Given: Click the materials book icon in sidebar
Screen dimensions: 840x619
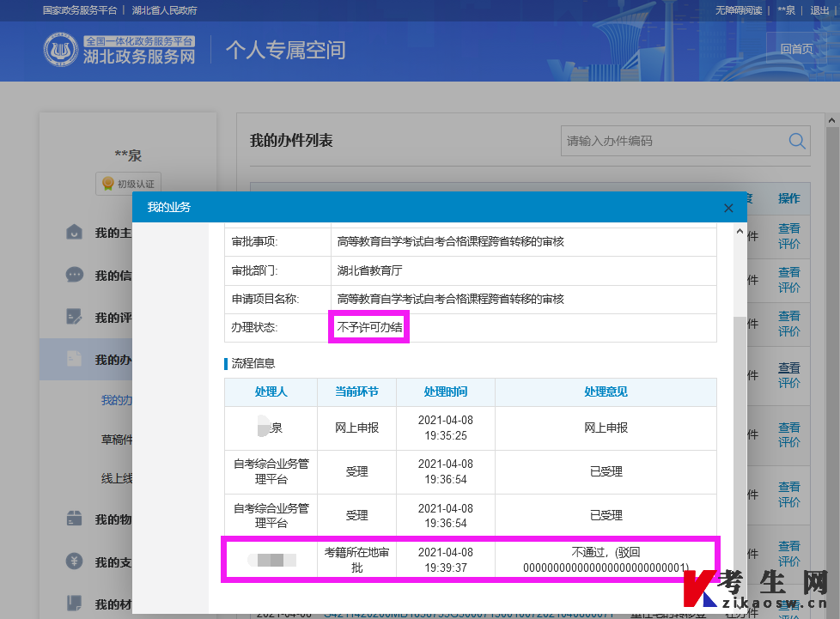Looking at the screenshot, I should click(x=74, y=604).
